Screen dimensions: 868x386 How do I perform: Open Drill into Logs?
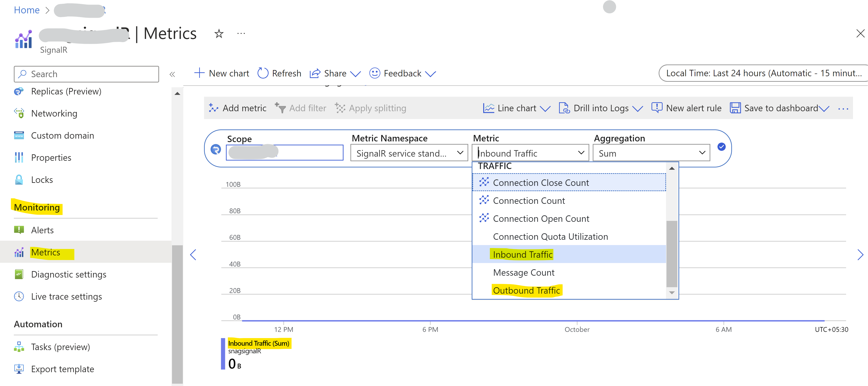[x=600, y=108]
